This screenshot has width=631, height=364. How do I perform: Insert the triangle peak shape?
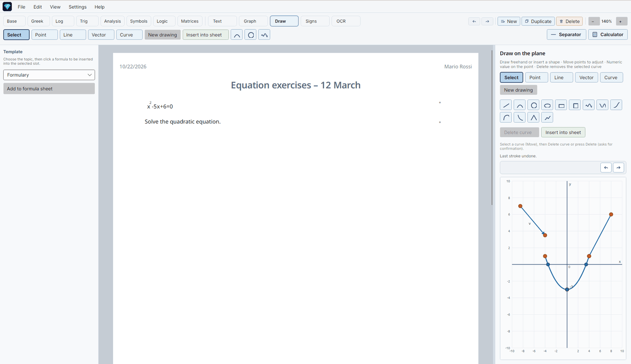click(x=534, y=118)
